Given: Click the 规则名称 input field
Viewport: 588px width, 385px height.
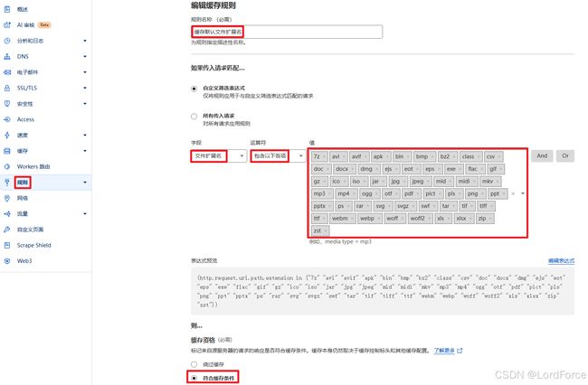Looking at the screenshot, I should point(287,32).
